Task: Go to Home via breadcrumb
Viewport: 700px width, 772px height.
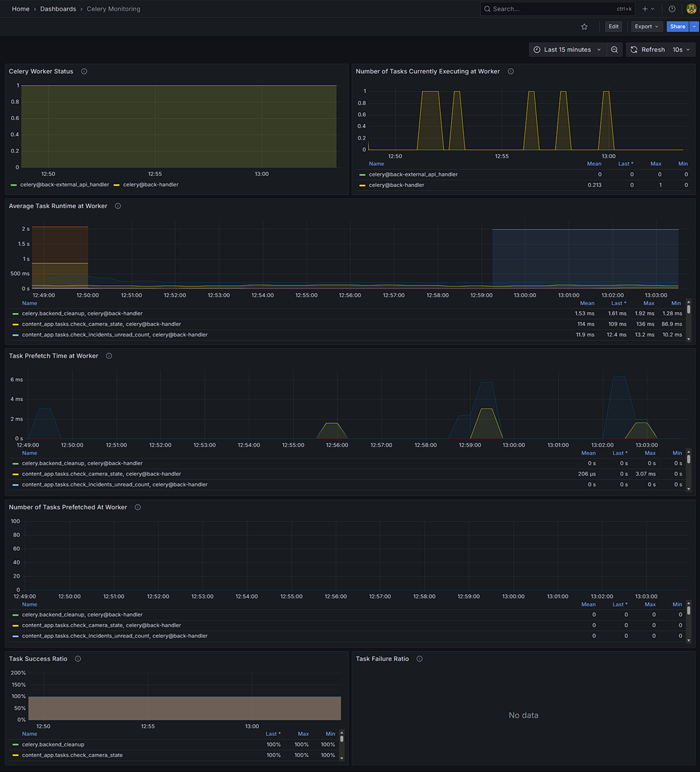Action: tap(20, 9)
